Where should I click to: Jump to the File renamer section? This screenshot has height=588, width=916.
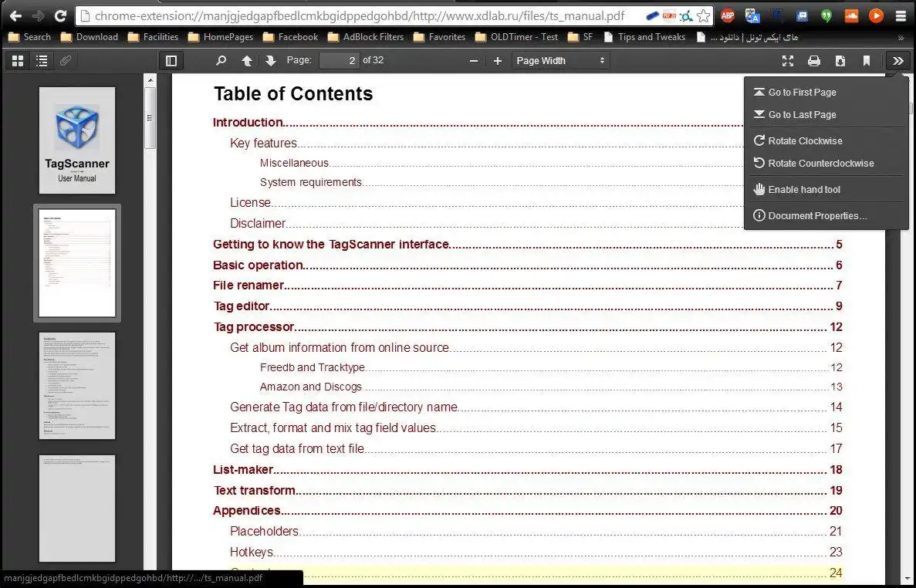click(x=248, y=286)
